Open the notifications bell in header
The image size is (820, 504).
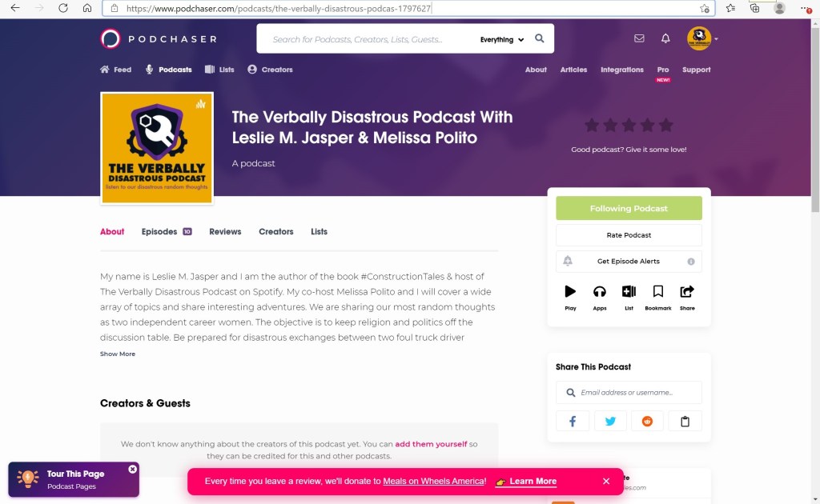(x=665, y=38)
